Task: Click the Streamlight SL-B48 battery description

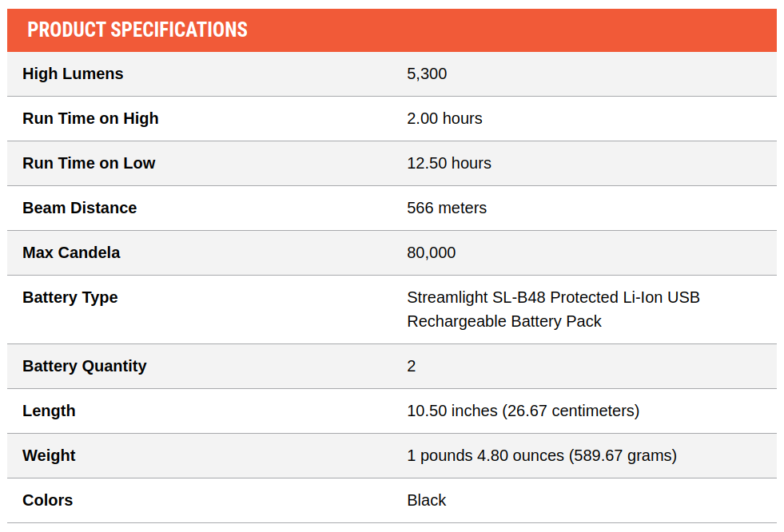Action: tap(553, 309)
